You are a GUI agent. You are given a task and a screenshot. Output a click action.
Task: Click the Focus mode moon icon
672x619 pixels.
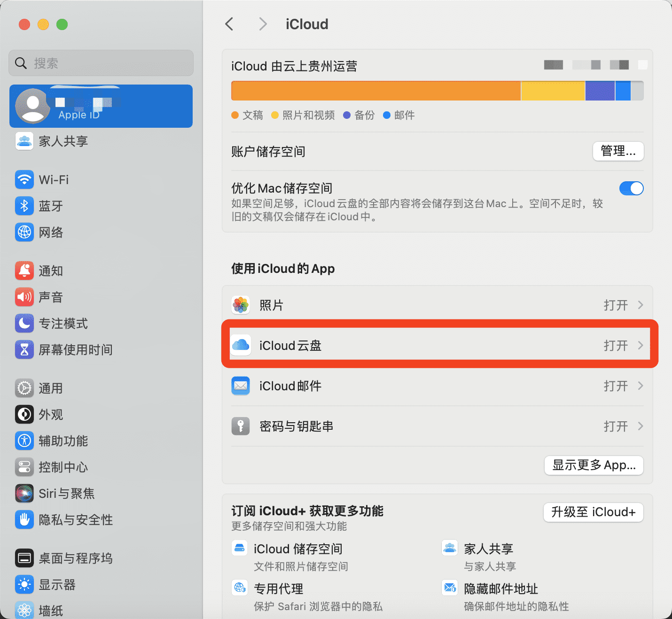[24, 323]
